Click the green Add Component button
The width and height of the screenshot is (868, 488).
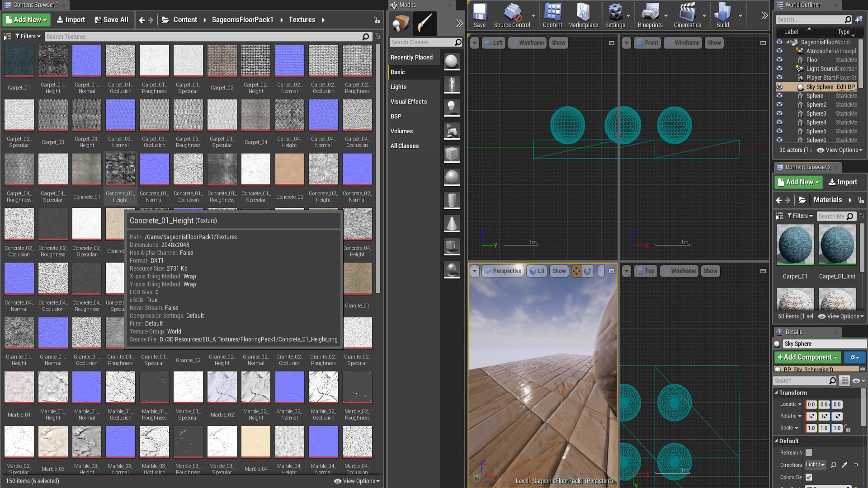tap(807, 357)
